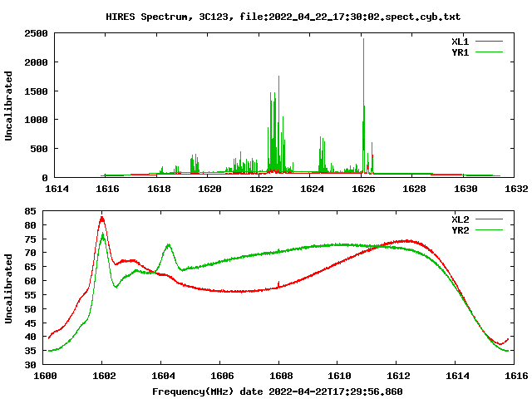The width and height of the screenshot is (532, 399).
Task: Click the 35 y-axis tick label
Action: click(30, 351)
